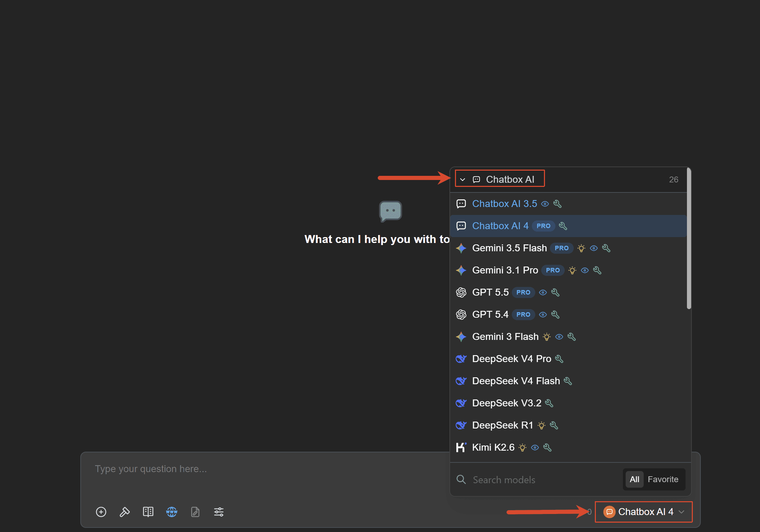This screenshot has width=760, height=532.
Task: Switch filter to Favorite models
Action: pyautogui.click(x=663, y=479)
